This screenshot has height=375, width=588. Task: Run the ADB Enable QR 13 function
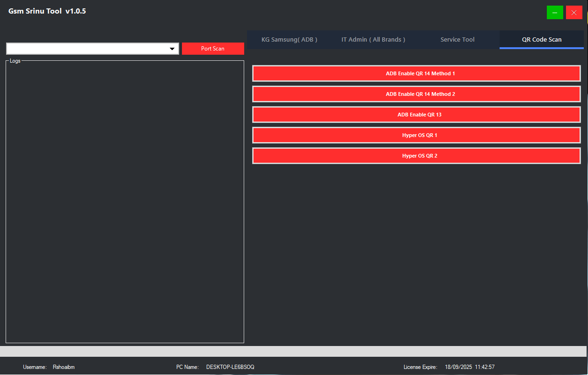[x=416, y=114]
